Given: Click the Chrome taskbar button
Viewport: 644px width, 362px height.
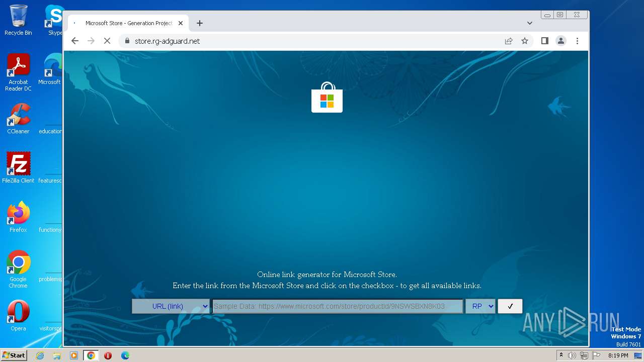Looking at the screenshot, I should click(91, 355).
